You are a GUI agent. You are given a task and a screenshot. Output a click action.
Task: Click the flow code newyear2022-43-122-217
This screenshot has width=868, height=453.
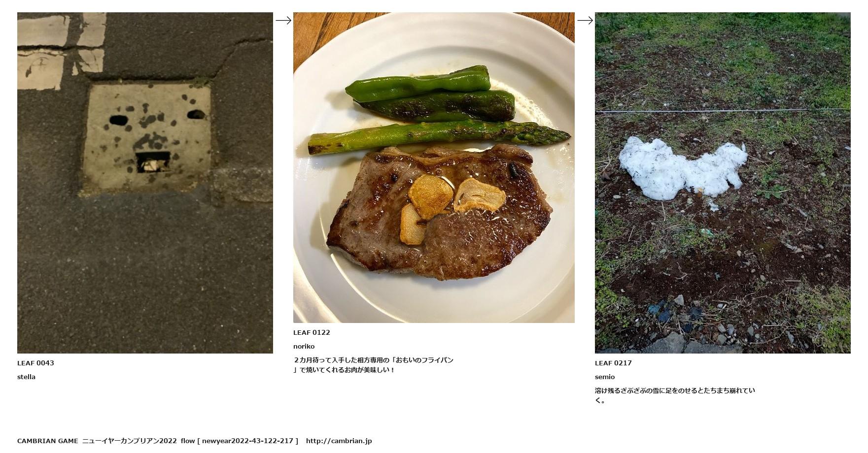247,441
